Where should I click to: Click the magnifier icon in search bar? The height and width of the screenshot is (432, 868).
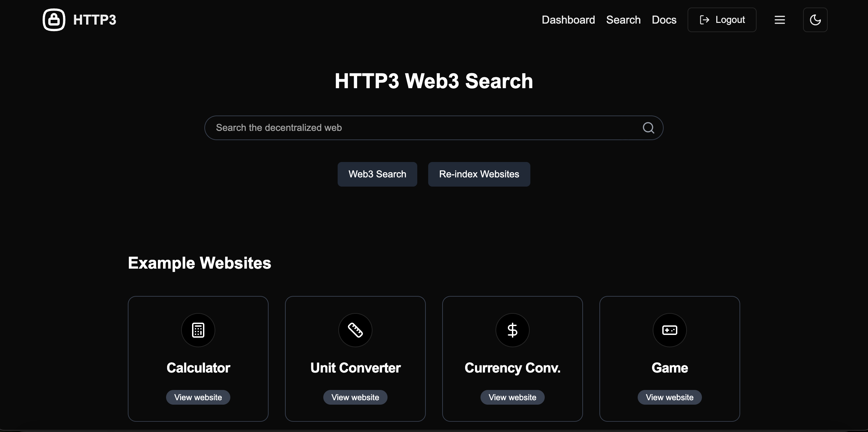point(648,128)
